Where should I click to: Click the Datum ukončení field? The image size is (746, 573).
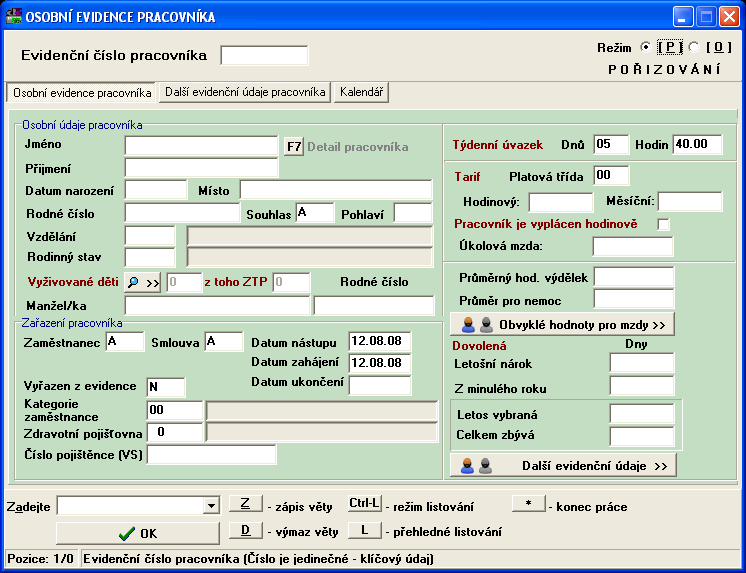tap(380, 385)
